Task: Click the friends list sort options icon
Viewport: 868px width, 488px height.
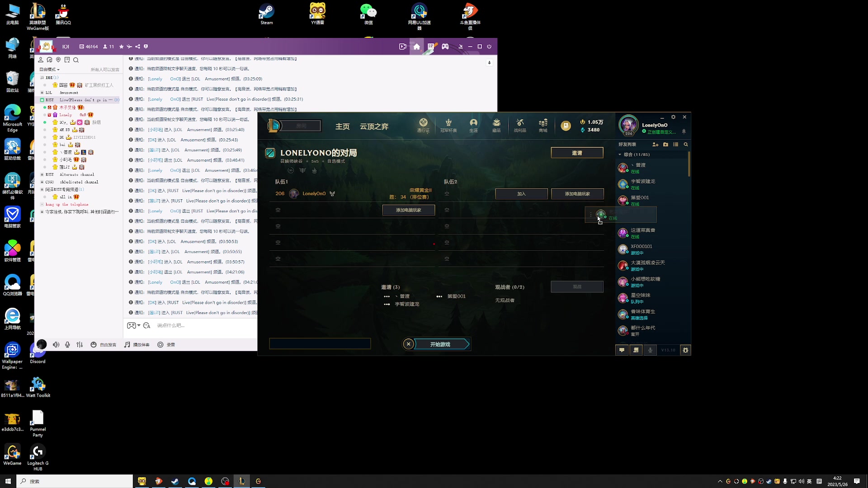Action: 675,145
